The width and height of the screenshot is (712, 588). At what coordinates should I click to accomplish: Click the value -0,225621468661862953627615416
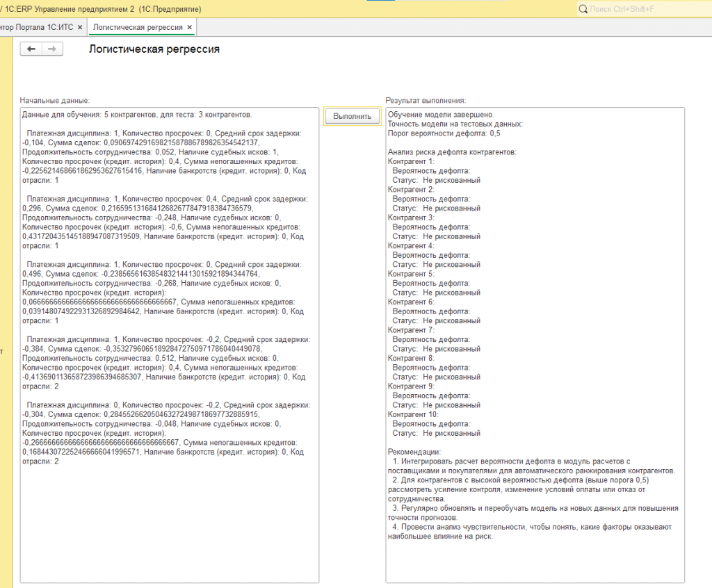pyautogui.click(x=82, y=171)
